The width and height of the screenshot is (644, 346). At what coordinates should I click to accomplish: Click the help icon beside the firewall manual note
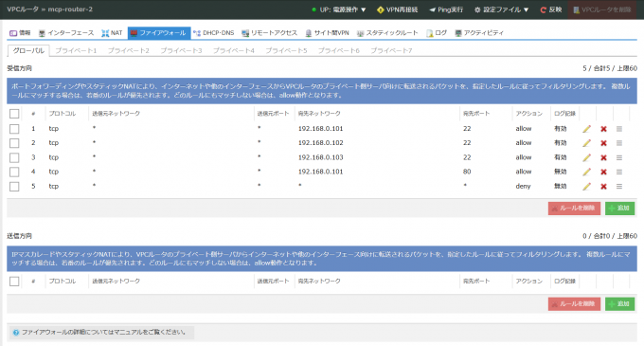tap(16, 333)
